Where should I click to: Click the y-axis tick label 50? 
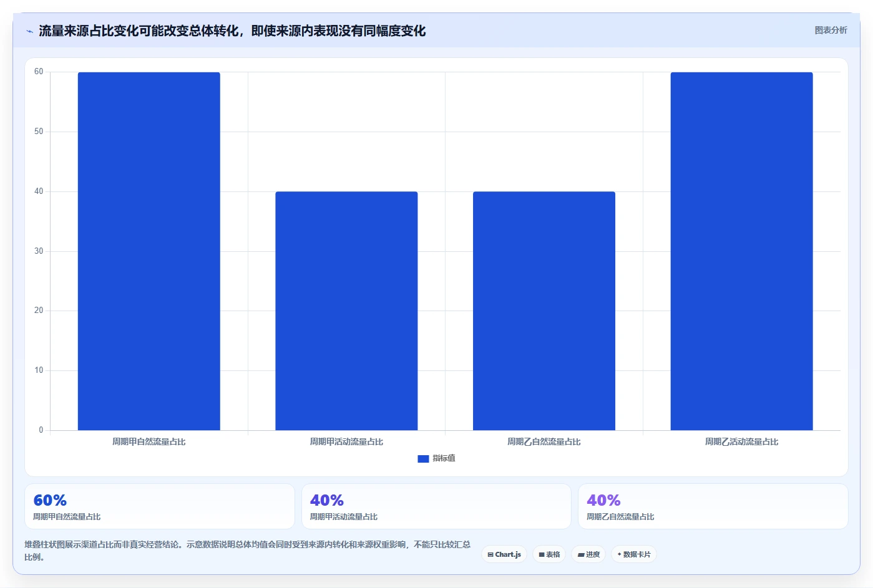click(x=39, y=132)
